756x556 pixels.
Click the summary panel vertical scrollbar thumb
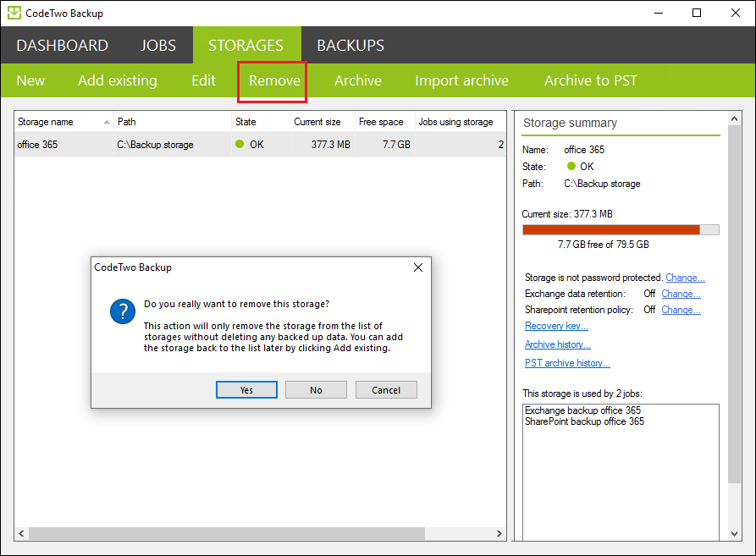coord(734,304)
